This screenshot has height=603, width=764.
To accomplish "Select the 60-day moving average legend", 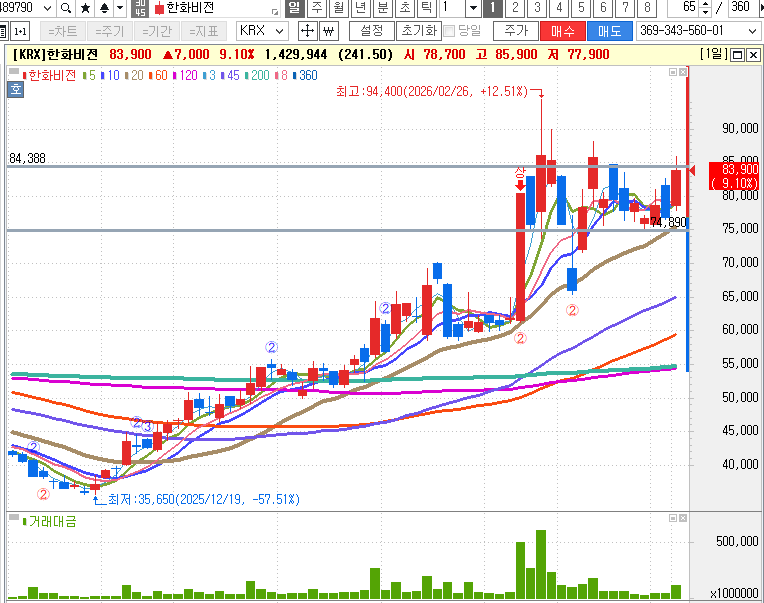I will [158, 75].
